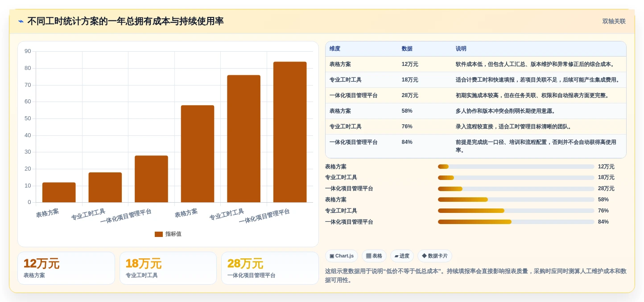The width and height of the screenshot is (644, 302).
Task: Click the chart bar with value 76
Action: [244, 139]
